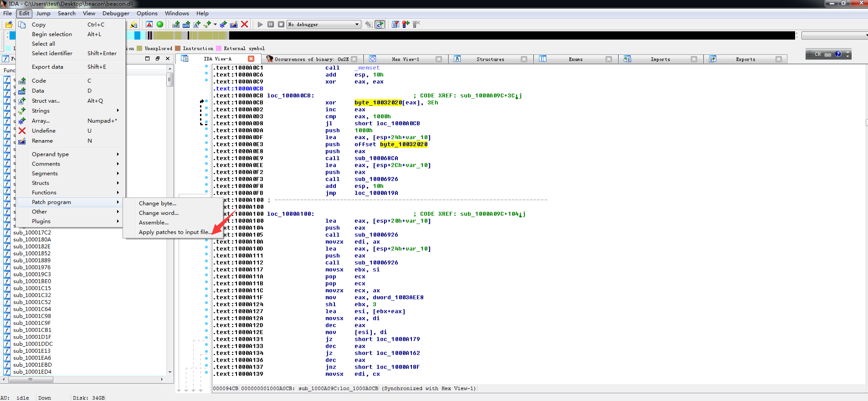Choose 'Undefine' in the Edit menu
Image resolution: width=868 pixels, height=401 pixels.
(71, 131)
